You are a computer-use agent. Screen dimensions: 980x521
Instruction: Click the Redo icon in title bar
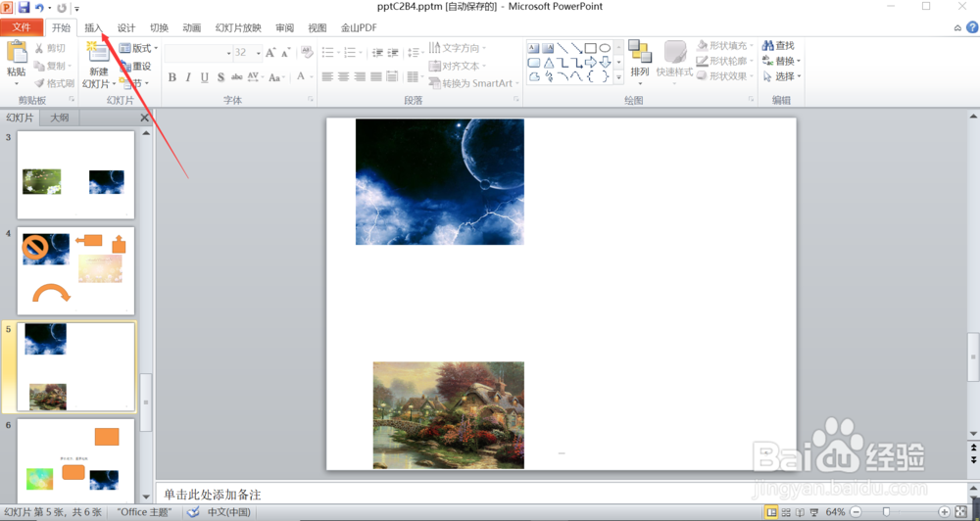61,8
